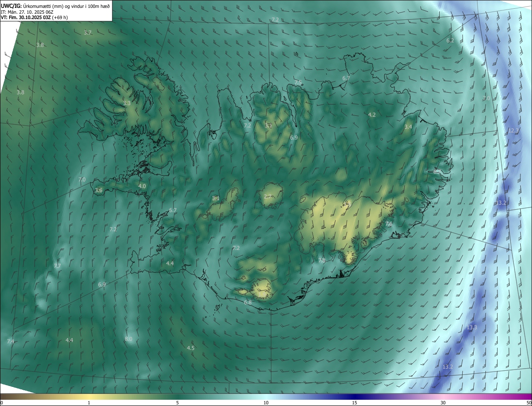Click the 2.7 value over the glacier
Image resolution: width=532 pixels, height=406 pixels.
[x=268, y=196]
